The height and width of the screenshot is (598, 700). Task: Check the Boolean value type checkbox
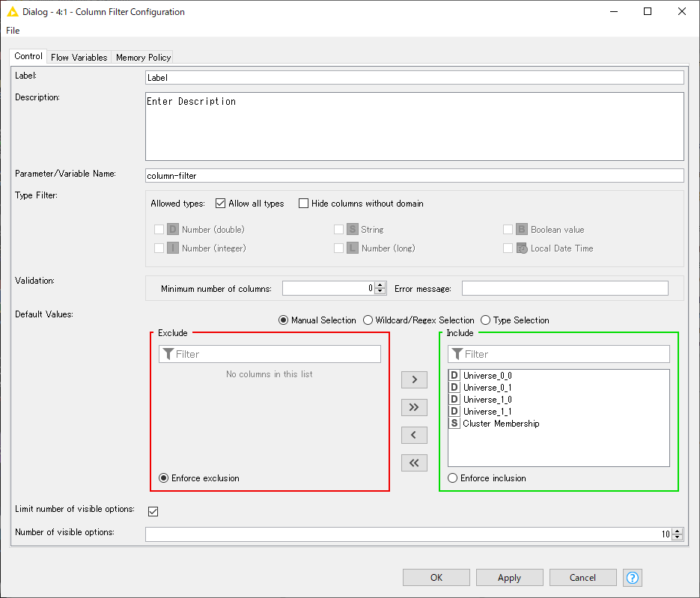pos(508,229)
